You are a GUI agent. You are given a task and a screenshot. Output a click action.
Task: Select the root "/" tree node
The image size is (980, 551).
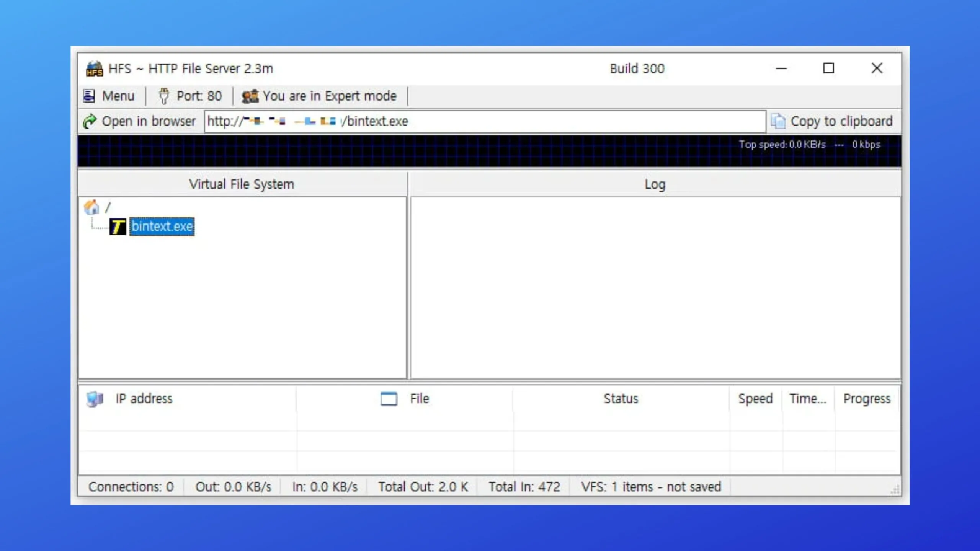(x=108, y=207)
